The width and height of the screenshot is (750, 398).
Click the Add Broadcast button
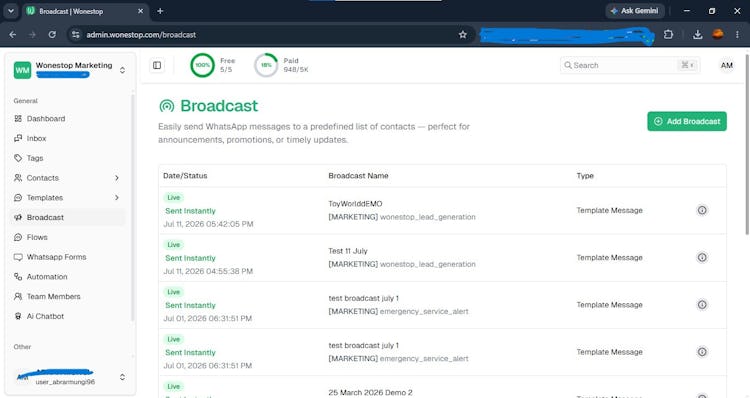tap(687, 122)
